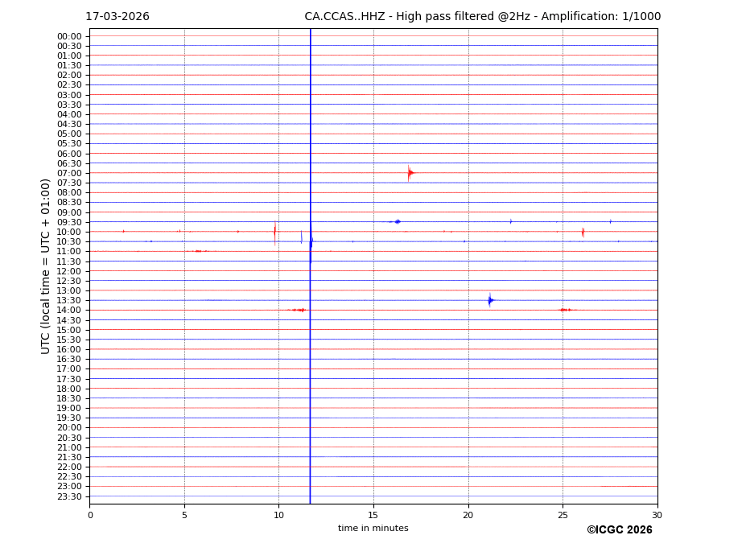Select red event near minute 11 on 14:00 trace

coord(298,310)
